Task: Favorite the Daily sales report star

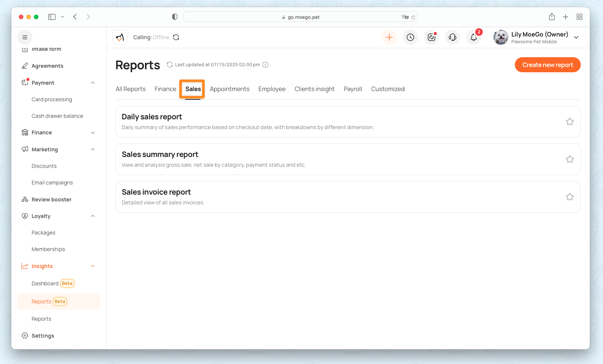Action: tap(570, 122)
